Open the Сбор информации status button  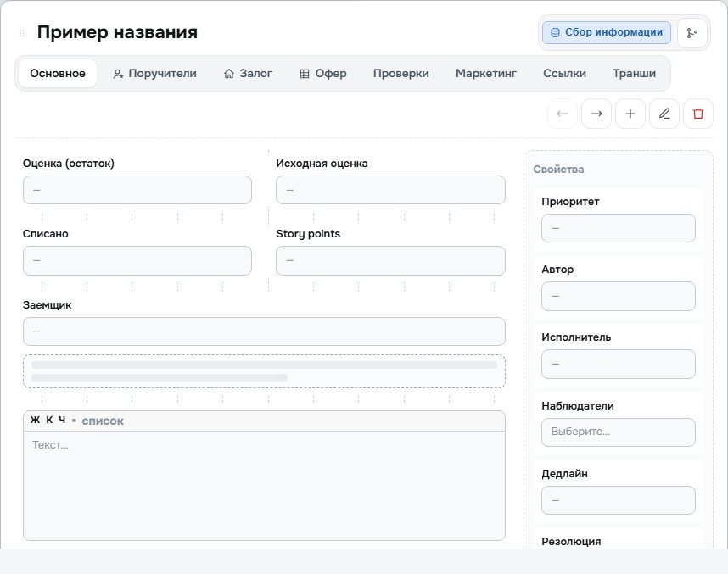coord(607,33)
